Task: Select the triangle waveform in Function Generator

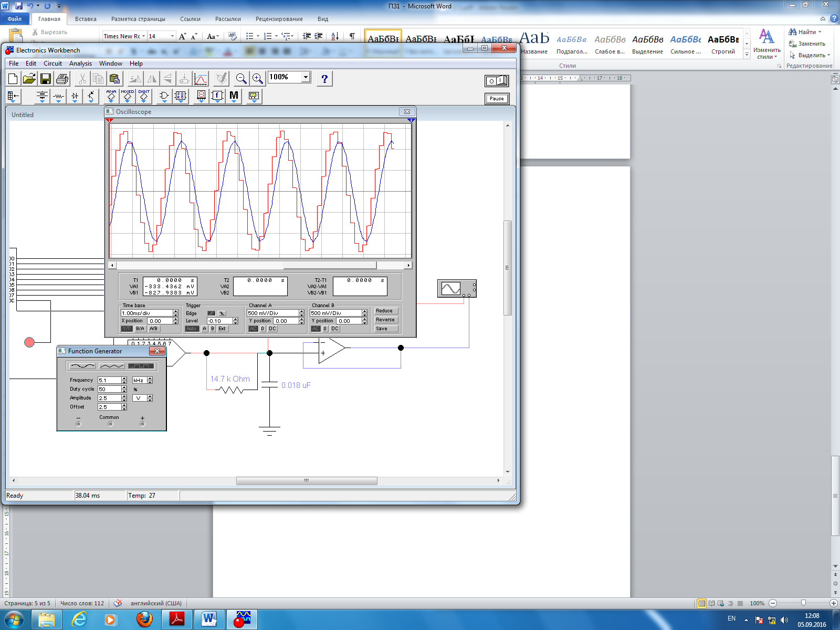Action: coord(112,366)
